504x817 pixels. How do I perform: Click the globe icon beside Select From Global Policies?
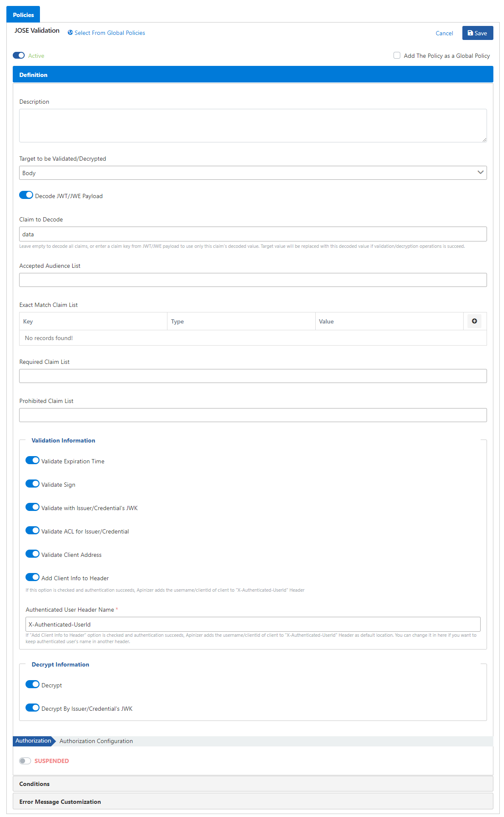[70, 33]
